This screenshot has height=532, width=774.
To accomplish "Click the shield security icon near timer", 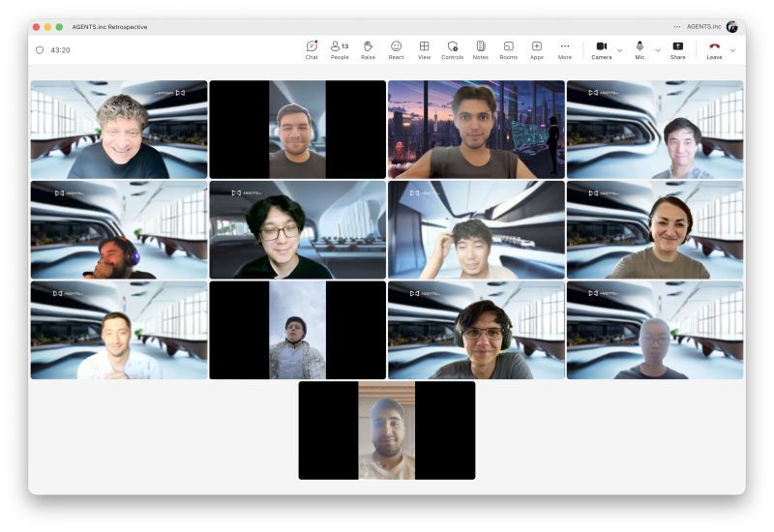I will [40, 50].
